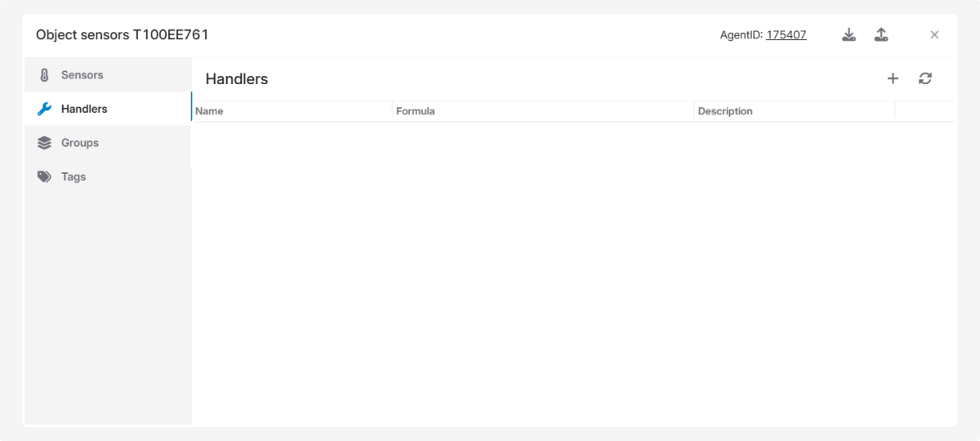
Task: Open the Groups section
Action: [x=80, y=143]
